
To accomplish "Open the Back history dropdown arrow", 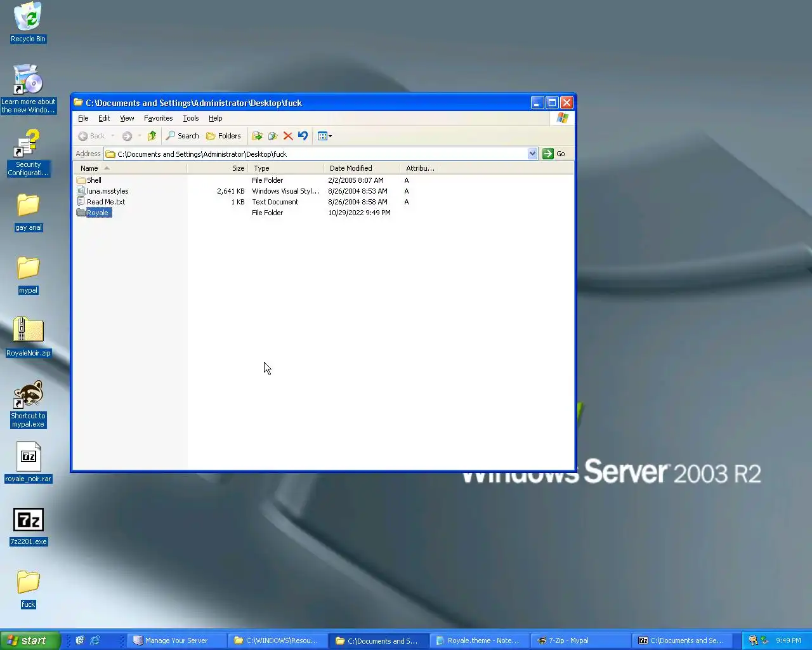I will click(113, 136).
